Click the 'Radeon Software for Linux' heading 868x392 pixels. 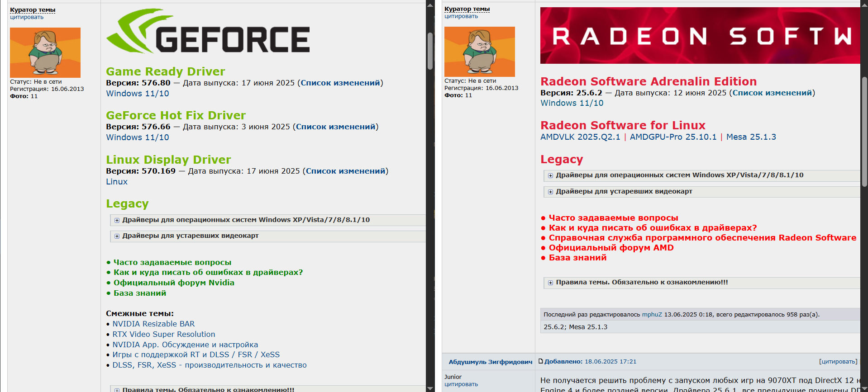pyautogui.click(x=623, y=125)
